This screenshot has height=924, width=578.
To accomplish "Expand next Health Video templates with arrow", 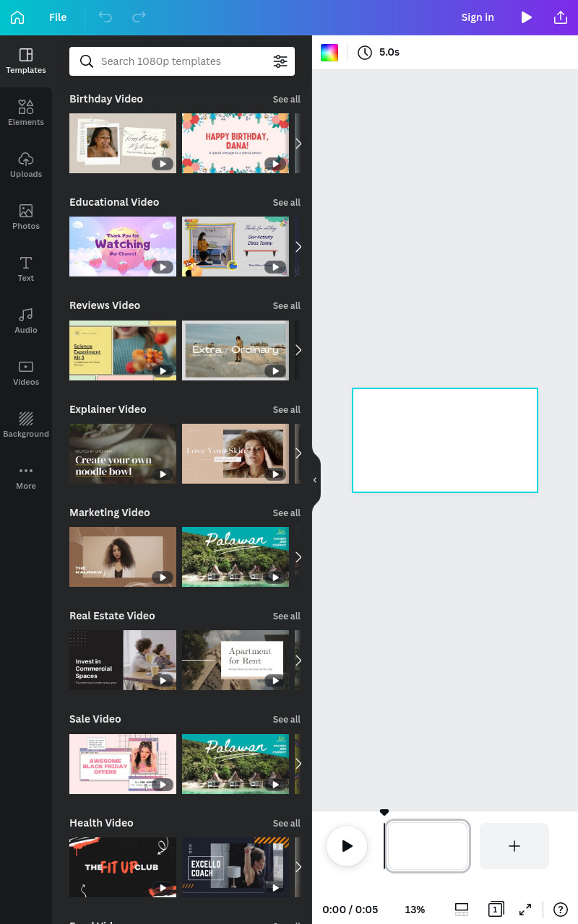I will tap(298, 867).
